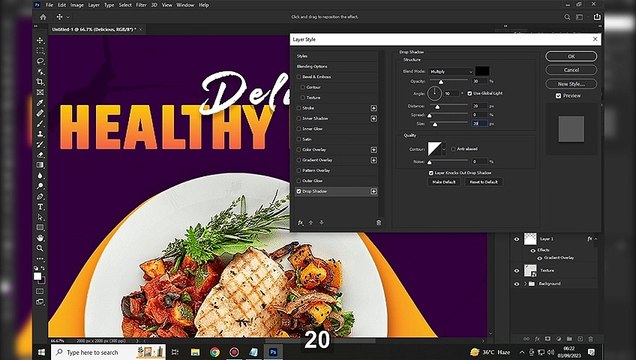636x360 pixels.
Task: Click the Cancel button
Action: [571, 70]
